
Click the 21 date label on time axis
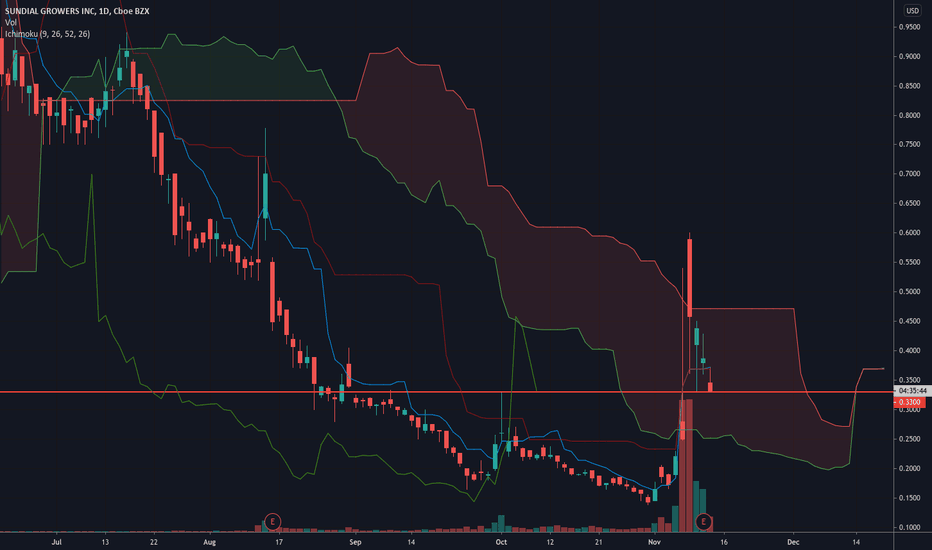click(599, 542)
